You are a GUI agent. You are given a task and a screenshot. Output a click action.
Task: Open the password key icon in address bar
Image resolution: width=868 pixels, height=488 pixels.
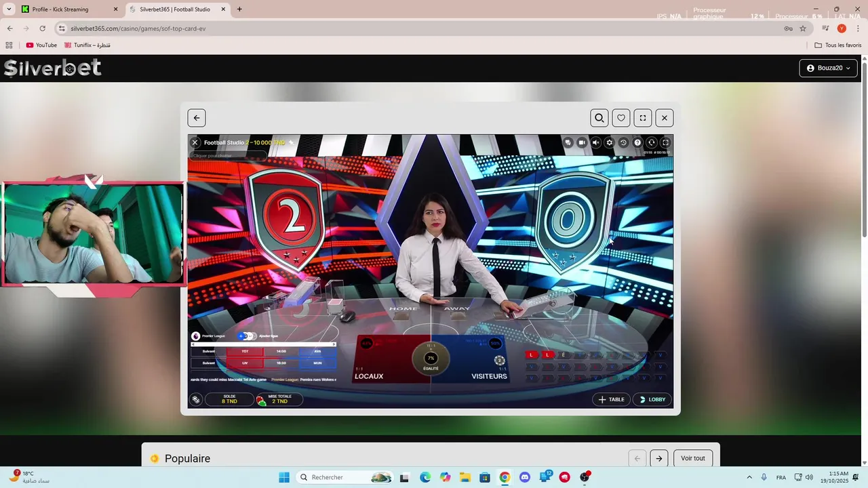pos(788,28)
